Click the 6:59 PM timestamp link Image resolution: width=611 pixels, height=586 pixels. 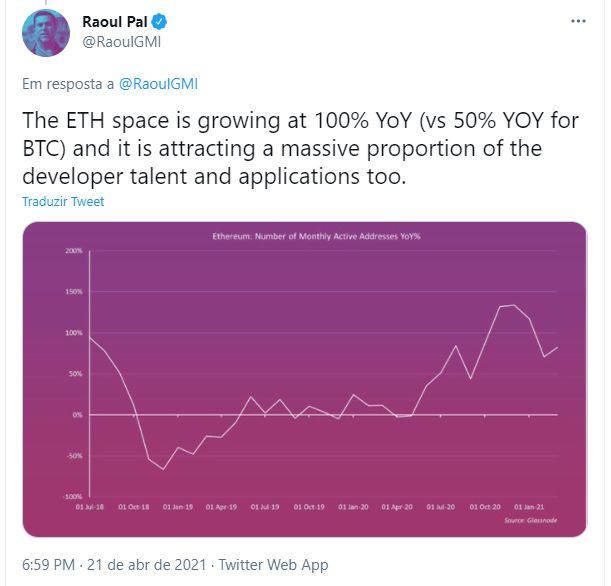point(48,565)
